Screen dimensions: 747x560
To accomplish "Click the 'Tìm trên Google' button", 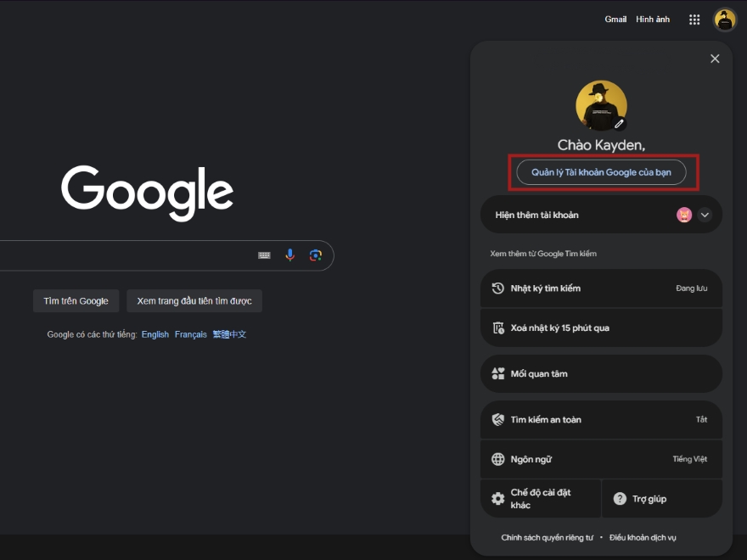I will pyautogui.click(x=76, y=301).
